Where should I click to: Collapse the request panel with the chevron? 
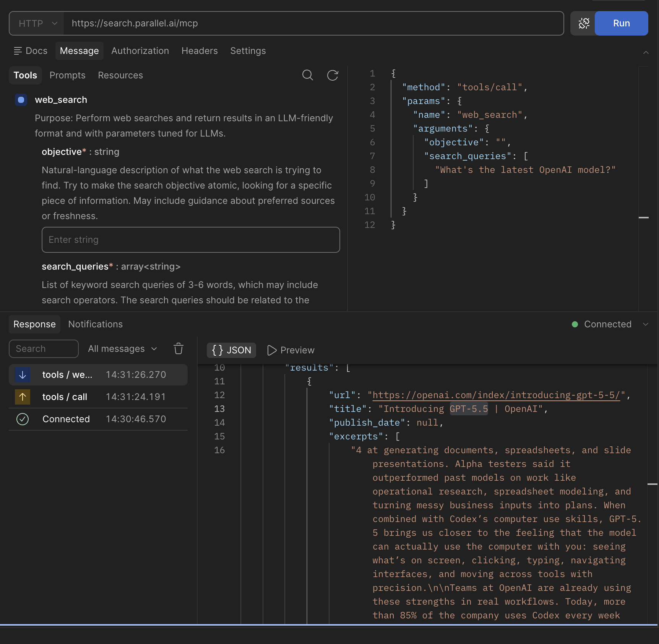coord(646,52)
